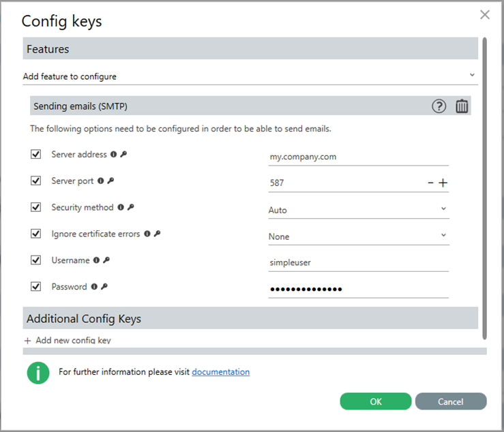Disable the Password checkbox
The height and width of the screenshot is (432, 504).
[35, 286]
